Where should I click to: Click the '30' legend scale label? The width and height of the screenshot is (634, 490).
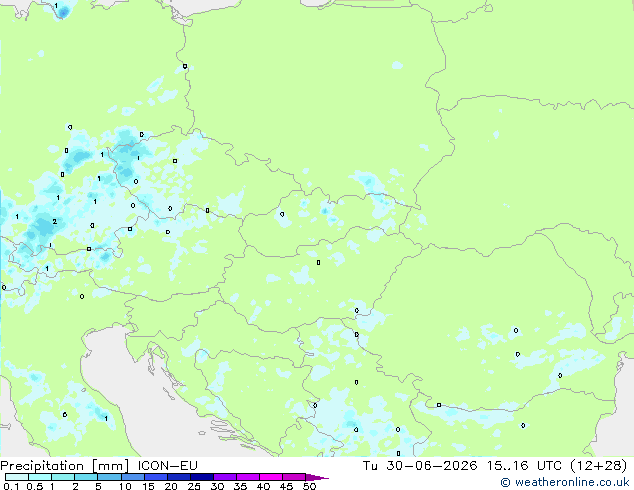click(217, 486)
